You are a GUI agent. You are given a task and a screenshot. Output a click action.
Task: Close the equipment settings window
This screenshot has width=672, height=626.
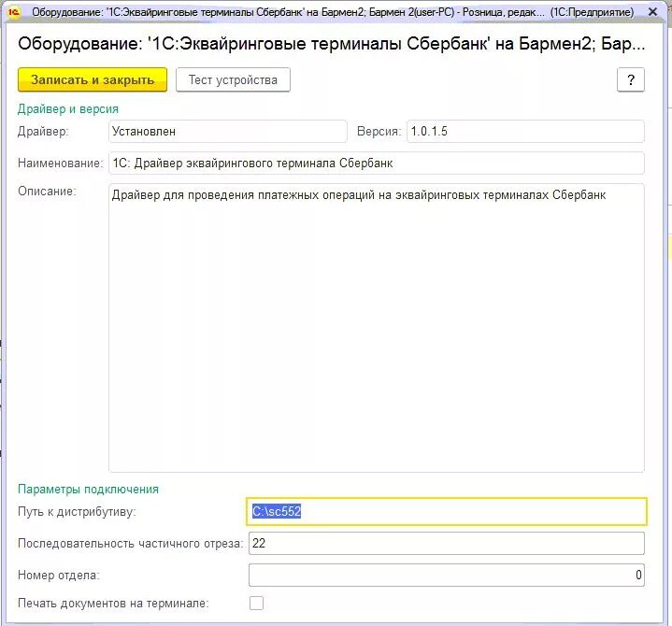pos(652,12)
